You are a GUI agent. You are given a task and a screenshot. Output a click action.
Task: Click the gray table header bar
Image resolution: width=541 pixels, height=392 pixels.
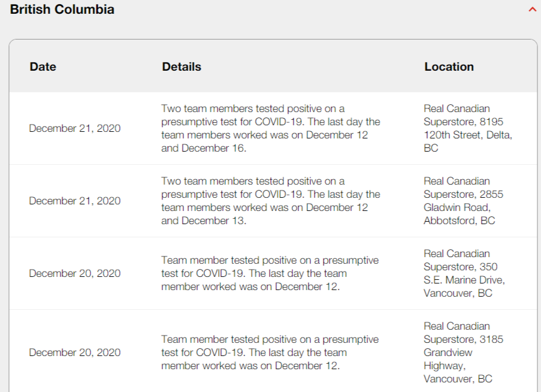(273, 67)
